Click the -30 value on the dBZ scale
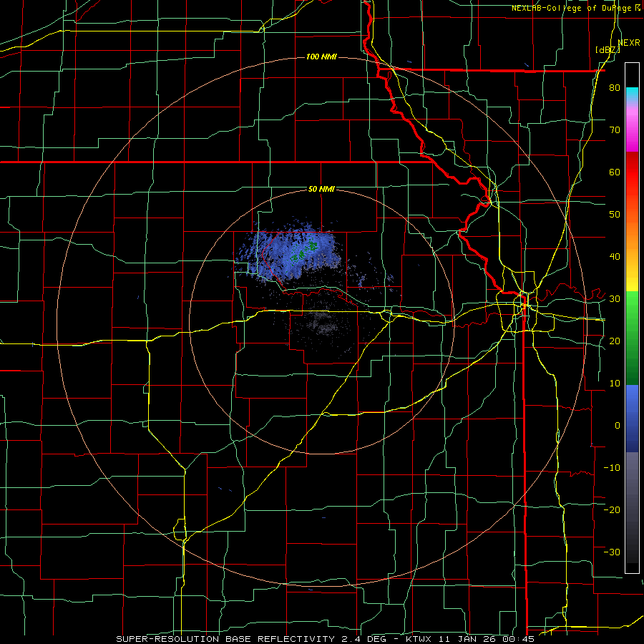644x644 pixels. (612, 552)
